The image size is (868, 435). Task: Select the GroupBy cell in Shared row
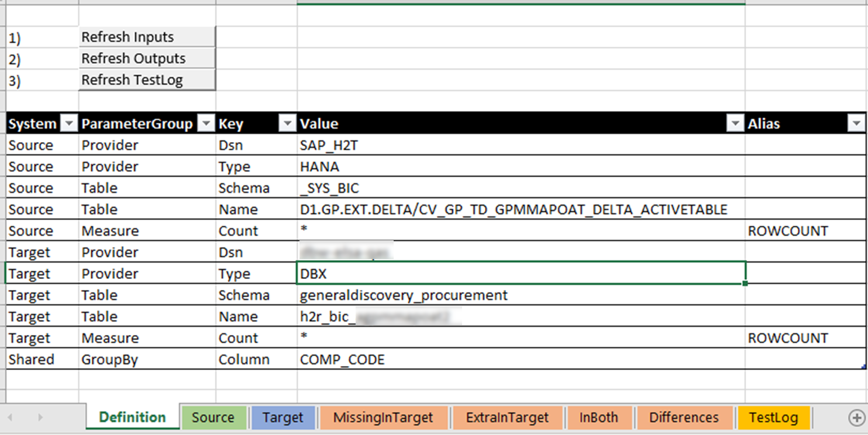[147, 360]
